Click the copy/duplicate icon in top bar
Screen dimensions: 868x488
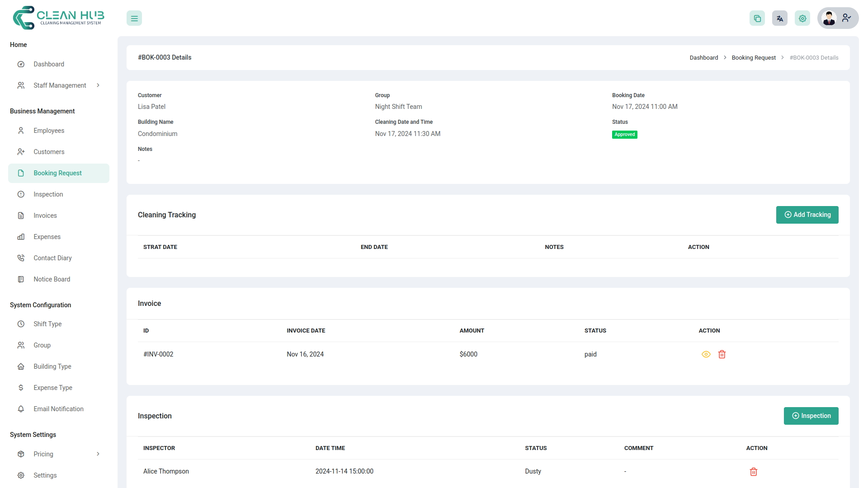757,18
